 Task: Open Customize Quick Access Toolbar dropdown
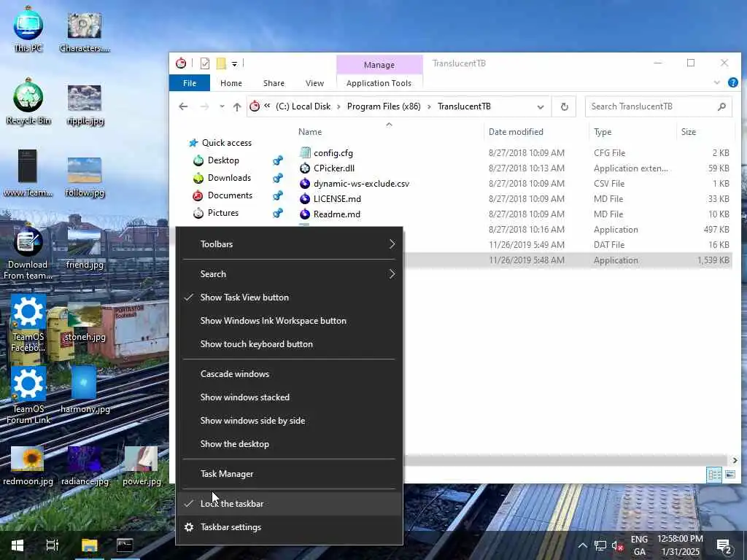click(234, 63)
